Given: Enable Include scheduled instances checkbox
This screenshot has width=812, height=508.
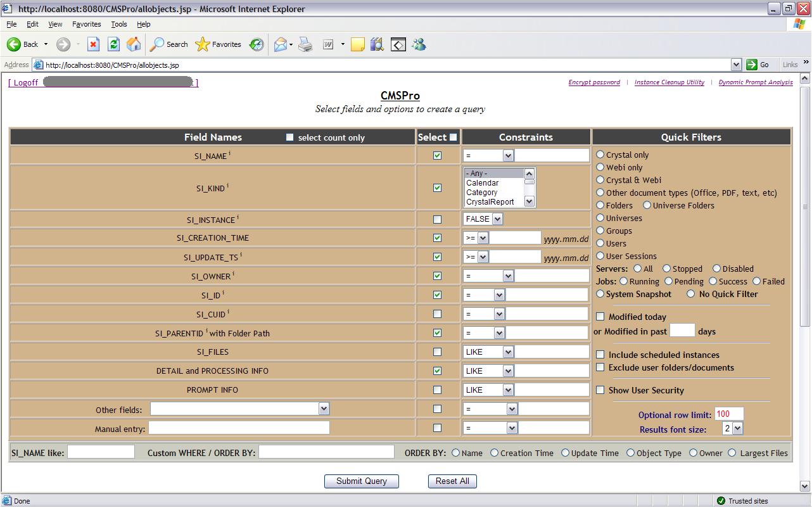Looking at the screenshot, I should pos(600,355).
